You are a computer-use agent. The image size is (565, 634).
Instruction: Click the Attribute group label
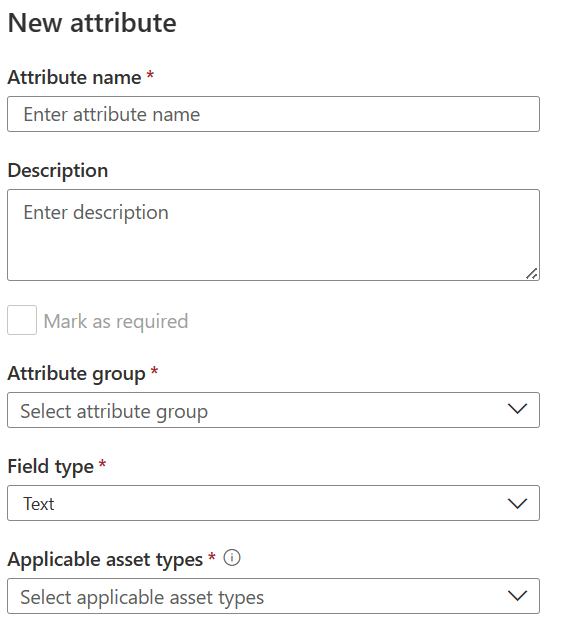click(x=76, y=374)
